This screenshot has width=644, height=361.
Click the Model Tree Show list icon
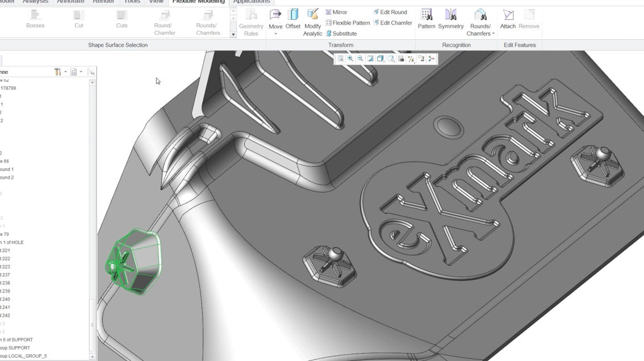73,72
